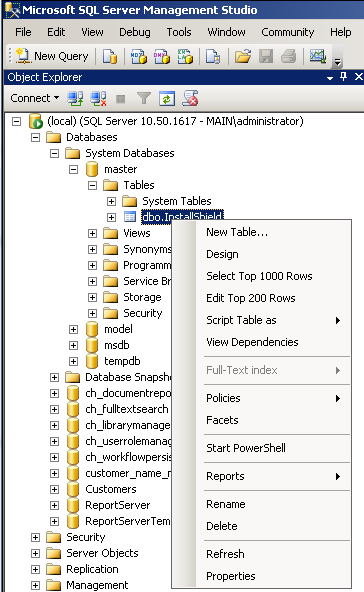Collapse the Tables folder
This screenshot has width=364, height=592.
point(93,185)
